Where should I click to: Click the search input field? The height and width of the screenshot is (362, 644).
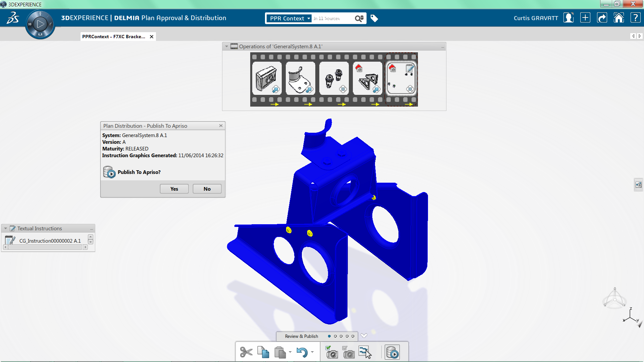pyautogui.click(x=332, y=18)
